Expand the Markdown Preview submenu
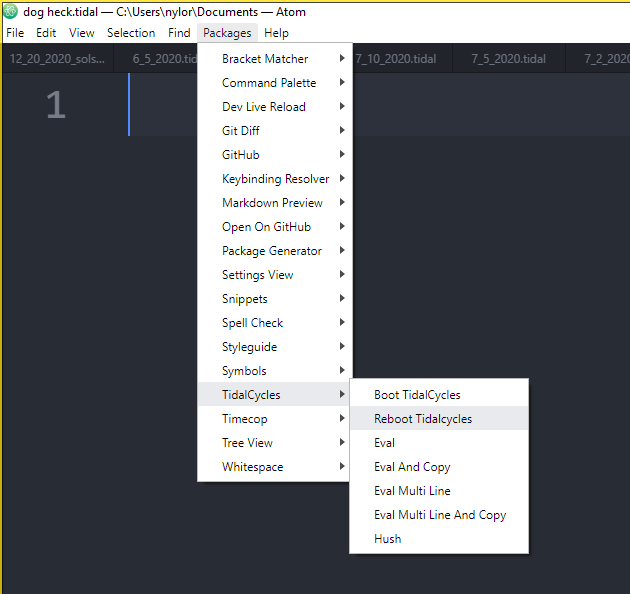 275,203
